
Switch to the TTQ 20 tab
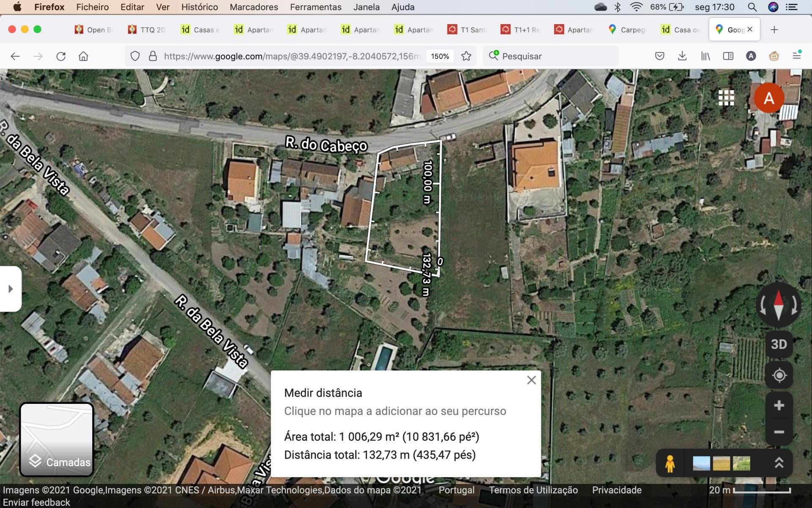pyautogui.click(x=147, y=30)
